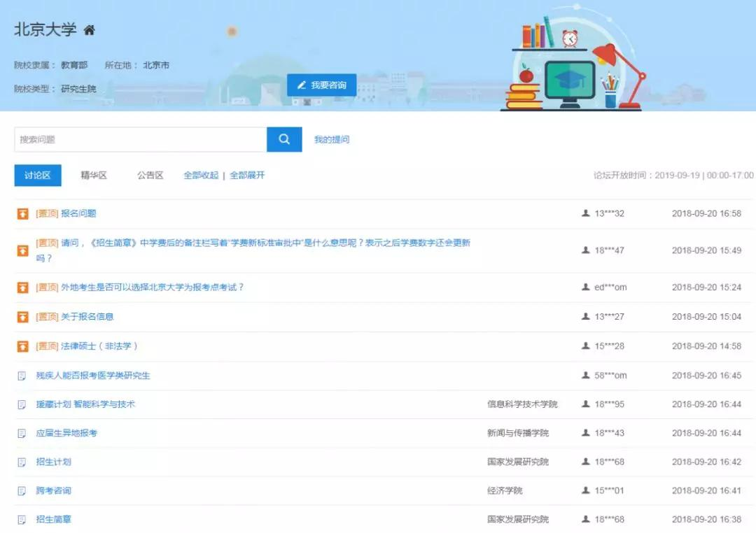Click the home icon beside 北京大学

tap(89, 30)
